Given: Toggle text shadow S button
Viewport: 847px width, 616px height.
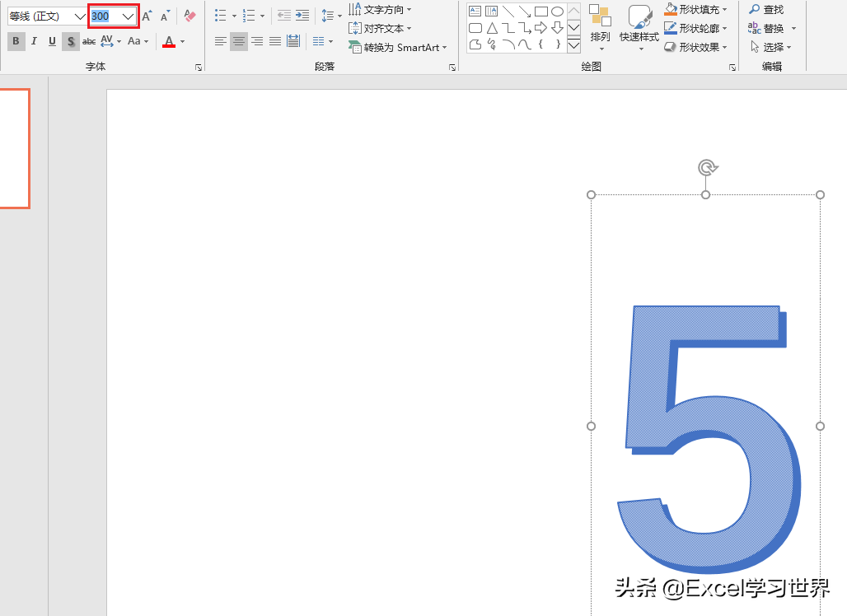Looking at the screenshot, I should 70,41.
